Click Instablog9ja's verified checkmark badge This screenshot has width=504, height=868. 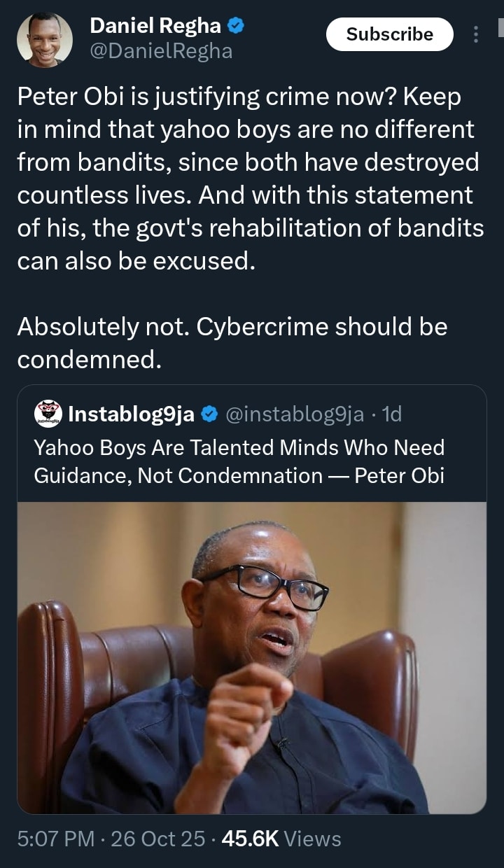(209, 415)
